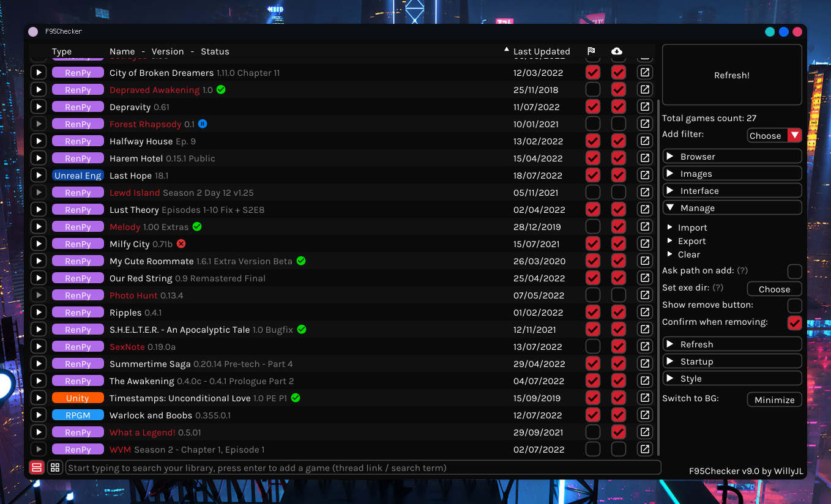Expand the Browser settings section

coord(732,157)
